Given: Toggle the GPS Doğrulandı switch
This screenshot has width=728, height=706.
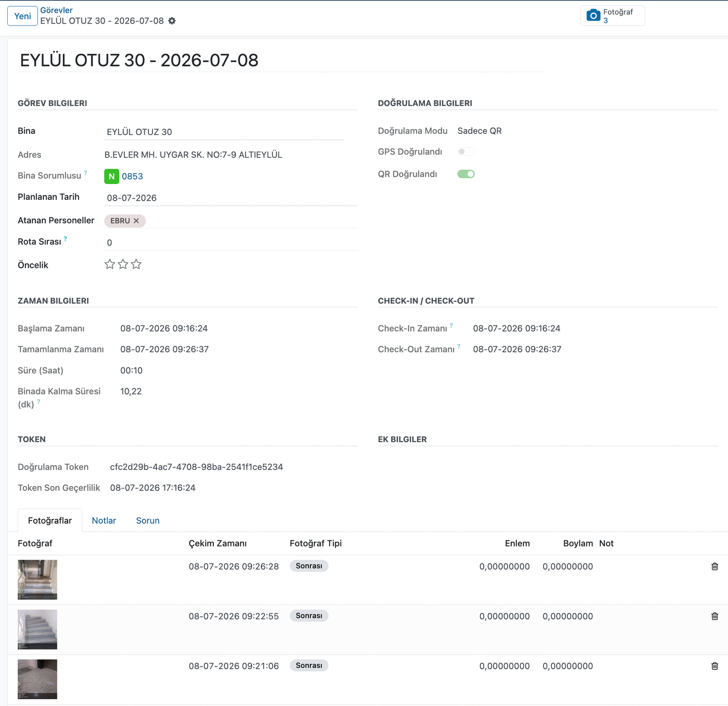Looking at the screenshot, I should [466, 151].
